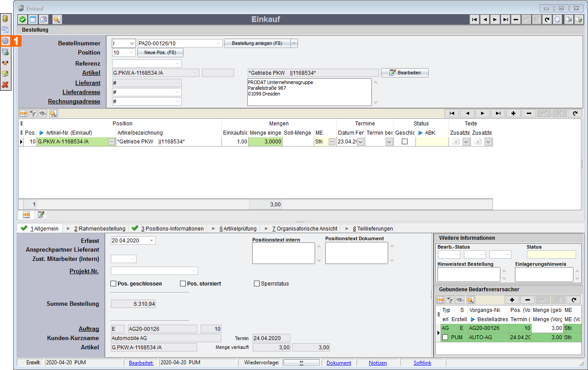The image size is (588, 370).
Task: Click minus delete icon in Einkauf header toolbar
Action: [x=516, y=19]
